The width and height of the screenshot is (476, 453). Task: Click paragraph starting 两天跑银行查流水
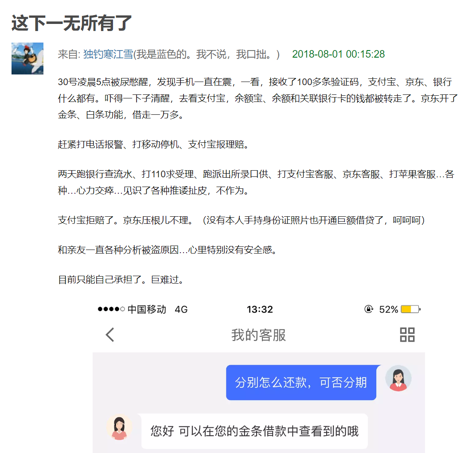point(256,182)
